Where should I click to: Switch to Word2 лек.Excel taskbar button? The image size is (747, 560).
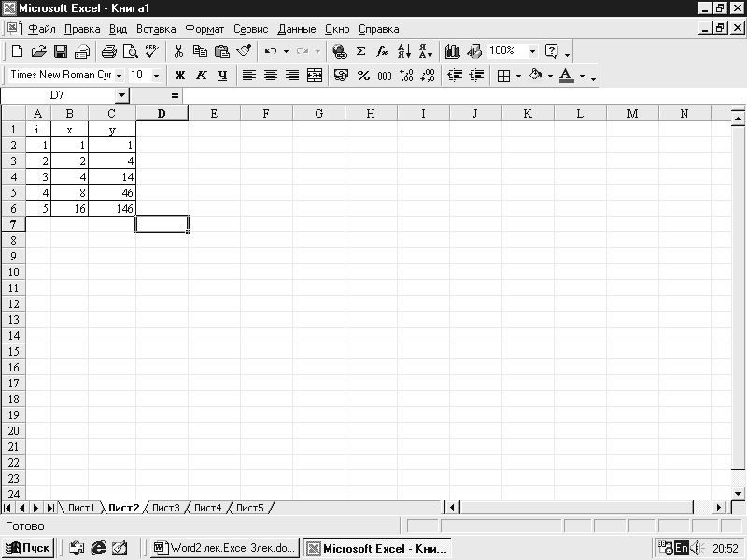click(x=225, y=548)
